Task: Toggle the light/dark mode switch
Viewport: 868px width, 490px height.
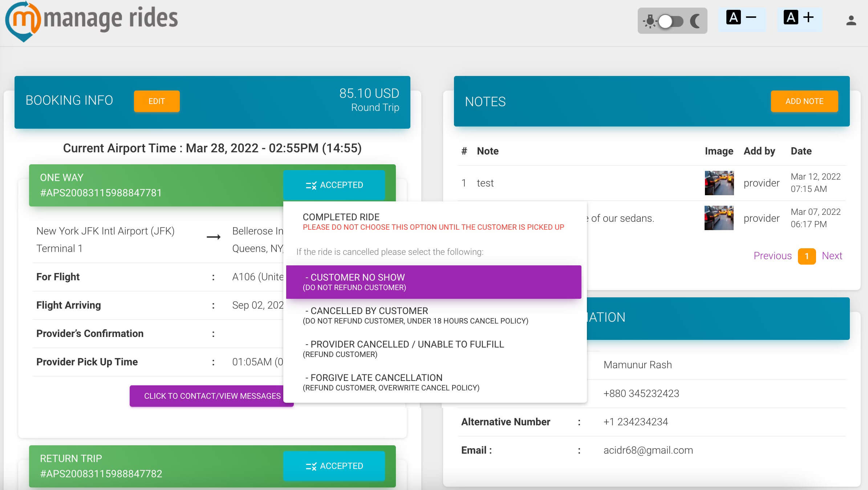Action: tap(671, 21)
